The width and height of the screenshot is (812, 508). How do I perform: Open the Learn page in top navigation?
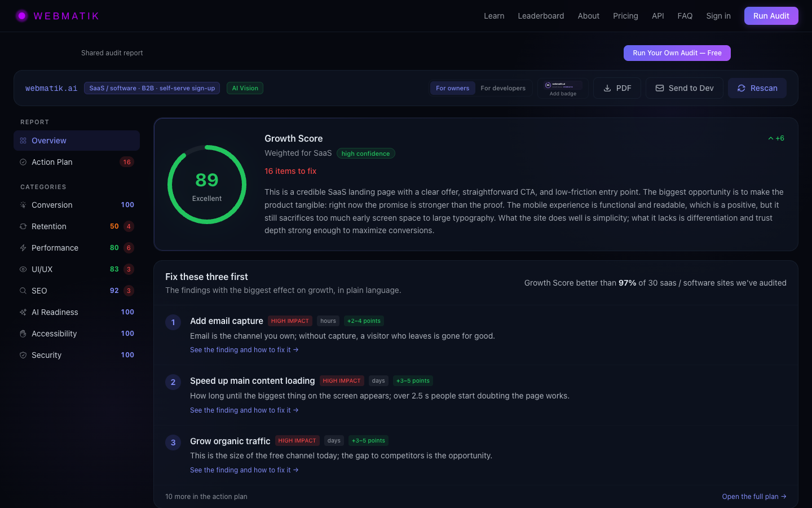tap(494, 16)
